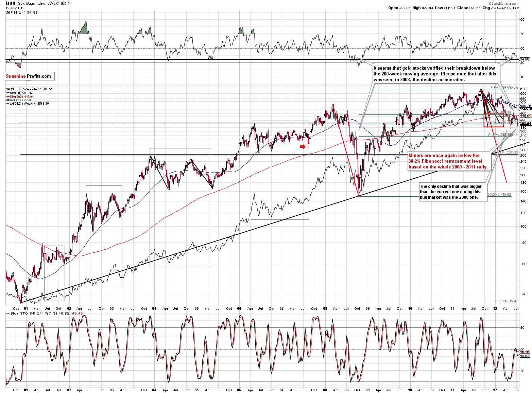
Task: Click the 'Close 398.61' value in header
Action: point(469,8)
